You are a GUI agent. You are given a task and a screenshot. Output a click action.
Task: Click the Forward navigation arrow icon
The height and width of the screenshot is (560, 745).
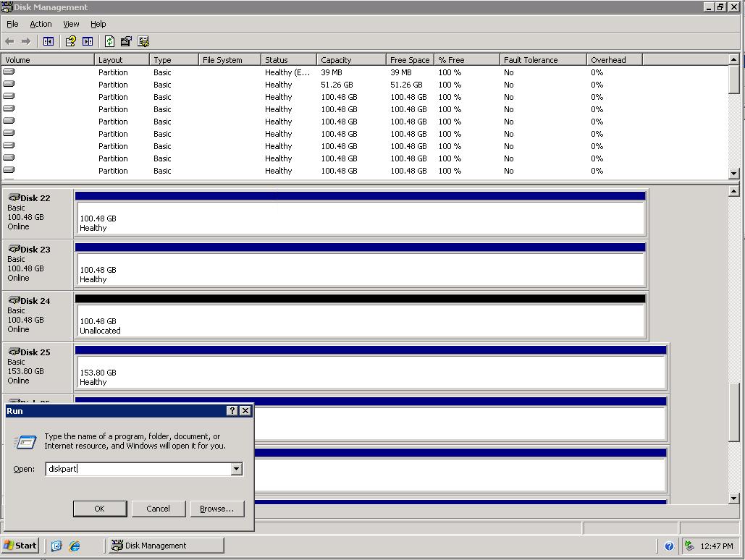[25, 41]
